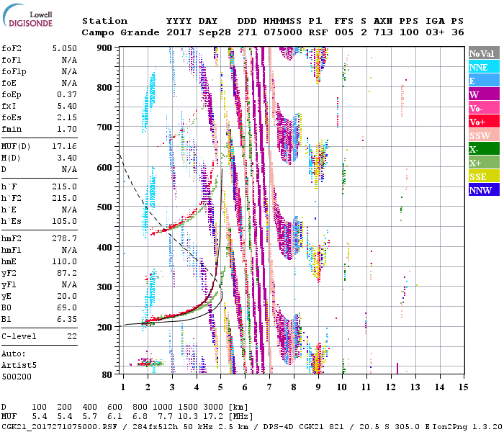Click the X- dark green legend swatch

click(484, 149)
